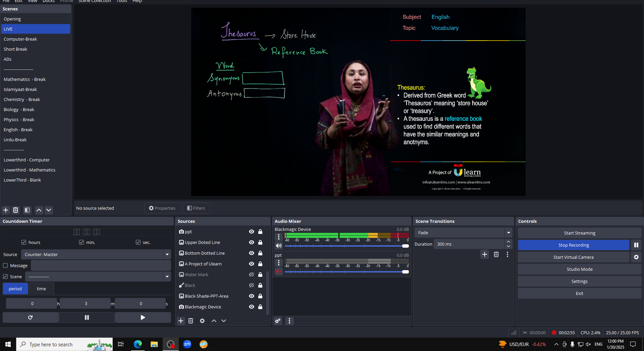The height and width of the screenshot is (351, 644).
Task: Open Docks menu
Action: point(49,1)
